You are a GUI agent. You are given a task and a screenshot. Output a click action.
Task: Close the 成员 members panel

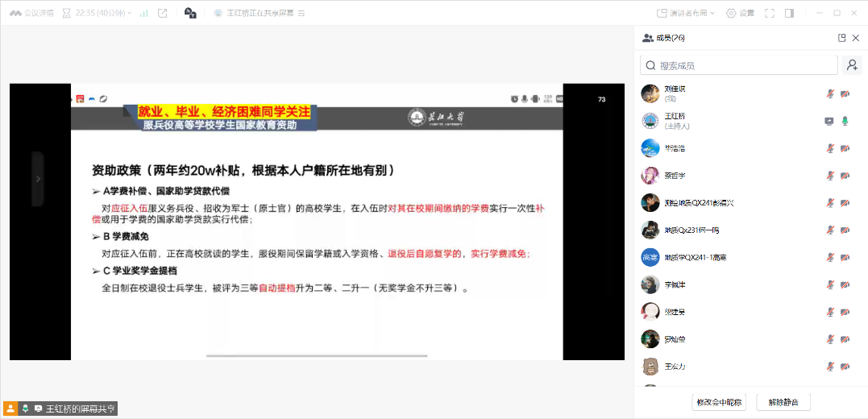(856, 38)
